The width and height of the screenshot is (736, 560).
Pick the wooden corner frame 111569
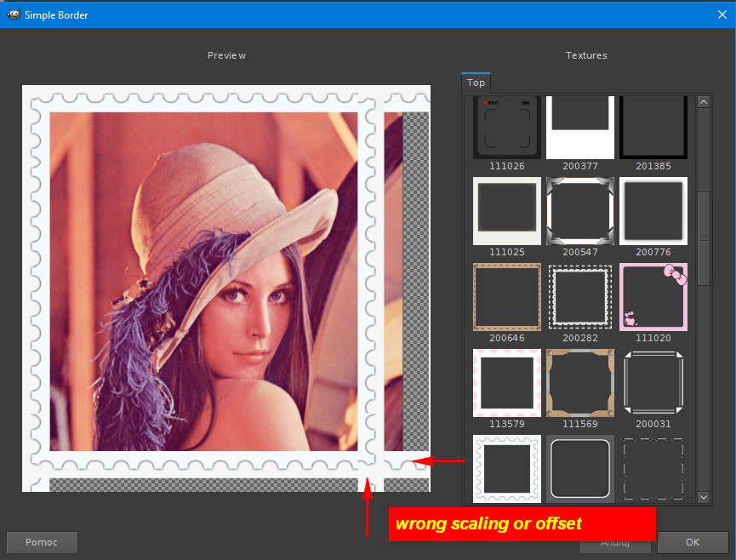click(580, 383)
